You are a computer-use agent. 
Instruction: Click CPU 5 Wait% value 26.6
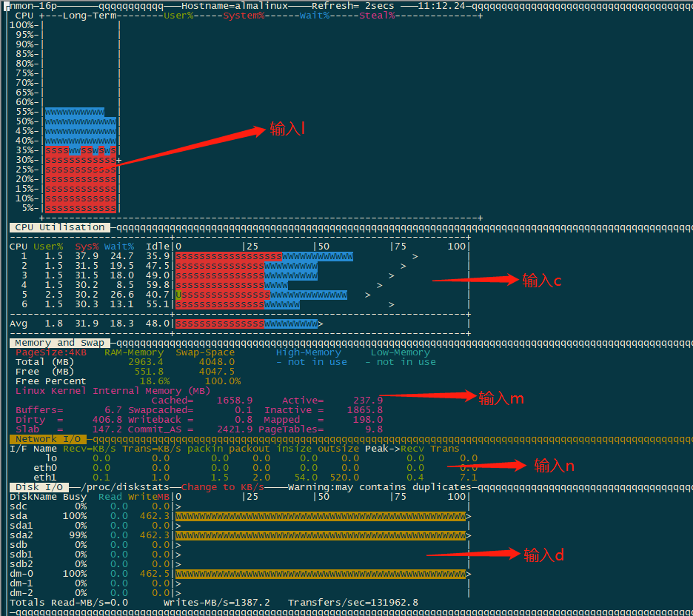pyautogui.click(x=122, y=295)
